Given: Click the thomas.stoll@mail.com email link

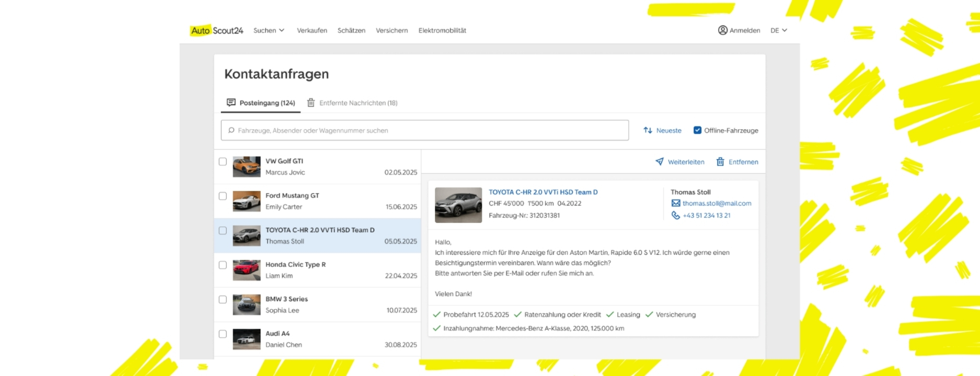Looking at the screenshot, I should (x=717, y=203).
